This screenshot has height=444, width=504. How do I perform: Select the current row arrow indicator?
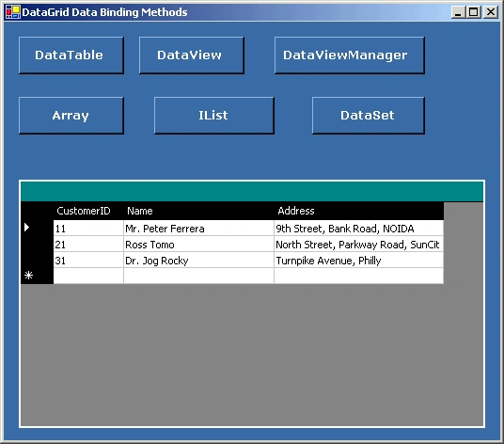click(x=26, y=228)
